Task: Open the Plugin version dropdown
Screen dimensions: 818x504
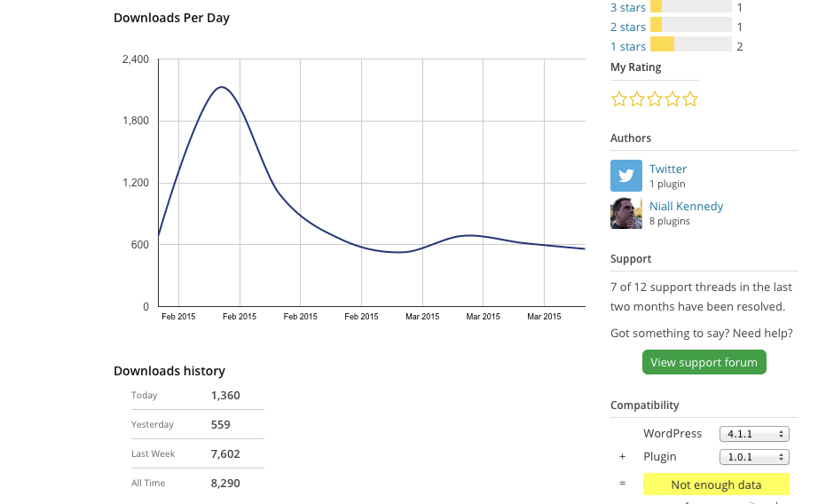Action: (x=754, y=457)
